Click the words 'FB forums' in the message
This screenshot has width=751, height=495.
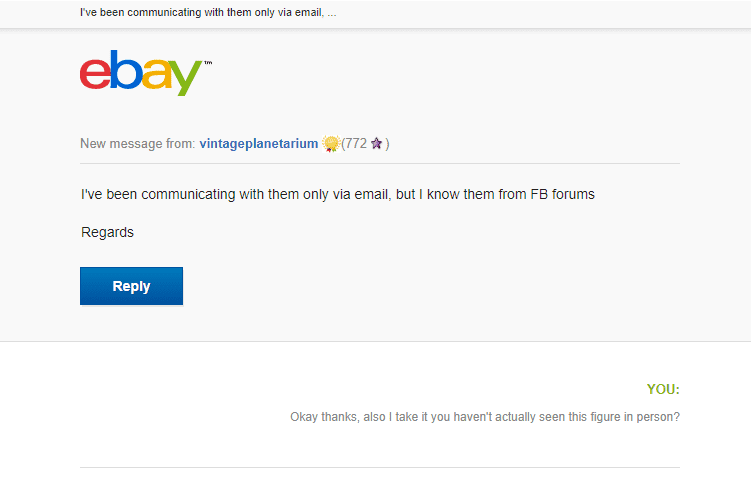[x=562, y=194]
